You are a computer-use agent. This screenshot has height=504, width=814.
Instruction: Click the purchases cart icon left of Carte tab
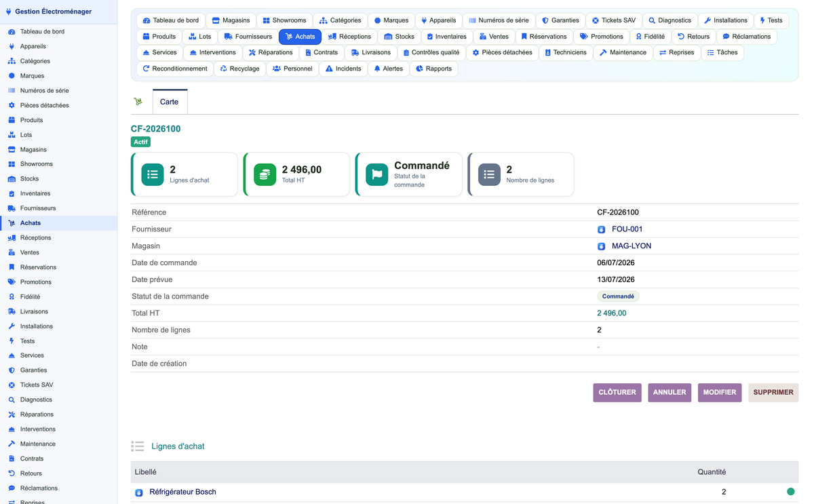pos(138,102)
